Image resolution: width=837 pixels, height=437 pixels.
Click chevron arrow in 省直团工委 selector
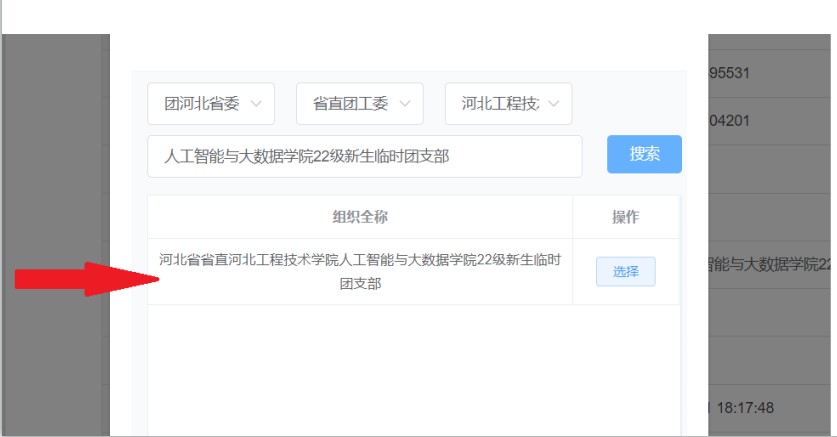(405, 104)
